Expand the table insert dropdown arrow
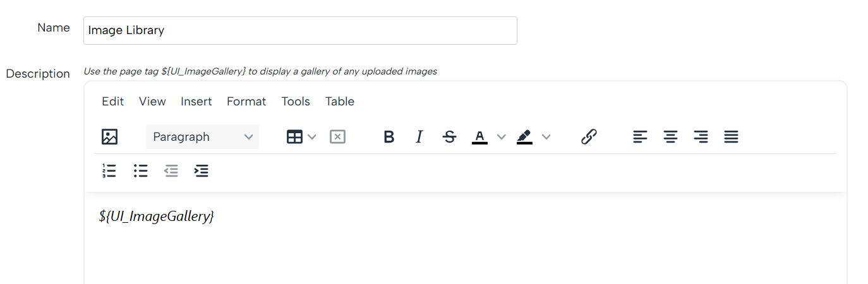This screenshot has width=868, height=284. (312, 137)
